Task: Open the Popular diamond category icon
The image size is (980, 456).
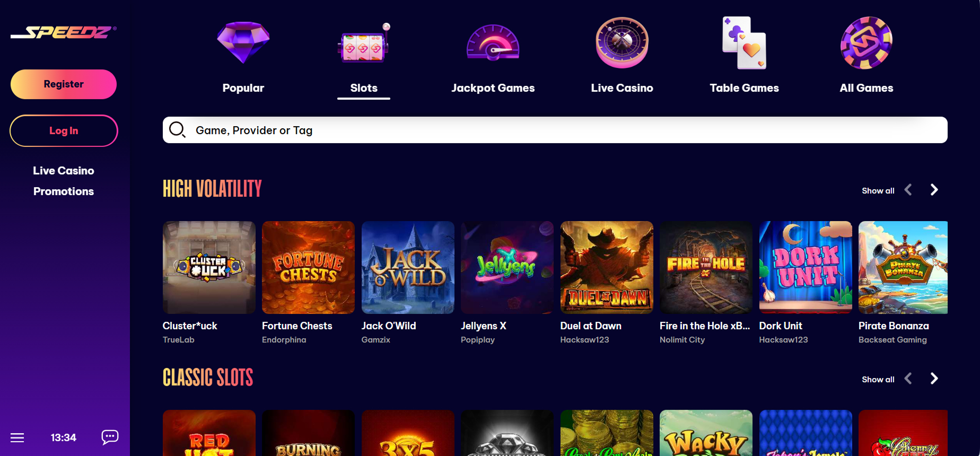Action: coord(243,42)
